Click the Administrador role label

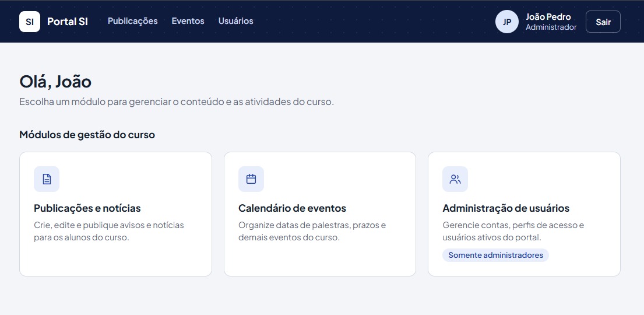(x=551, y=27)
